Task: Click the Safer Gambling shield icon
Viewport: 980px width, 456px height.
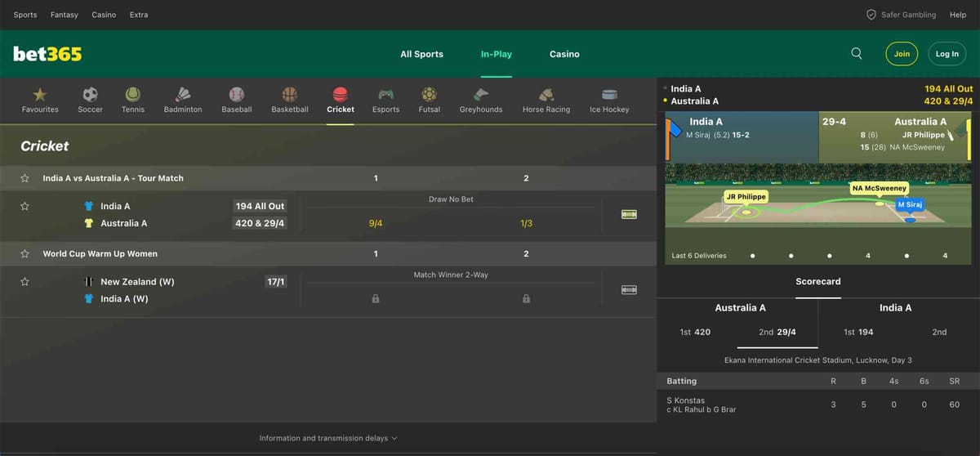Action: click(x=871, y=15)
